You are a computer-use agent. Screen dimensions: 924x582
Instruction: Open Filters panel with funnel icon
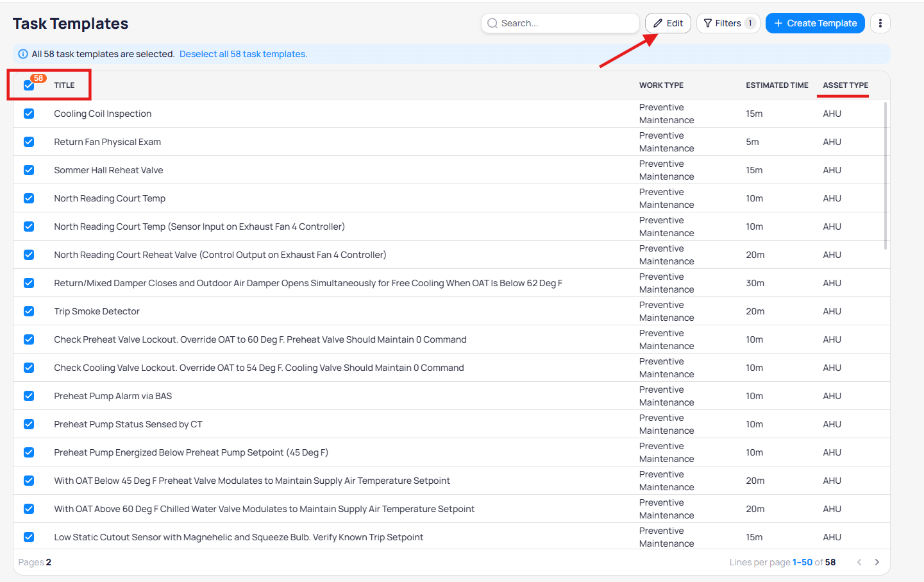coord(722,23)
